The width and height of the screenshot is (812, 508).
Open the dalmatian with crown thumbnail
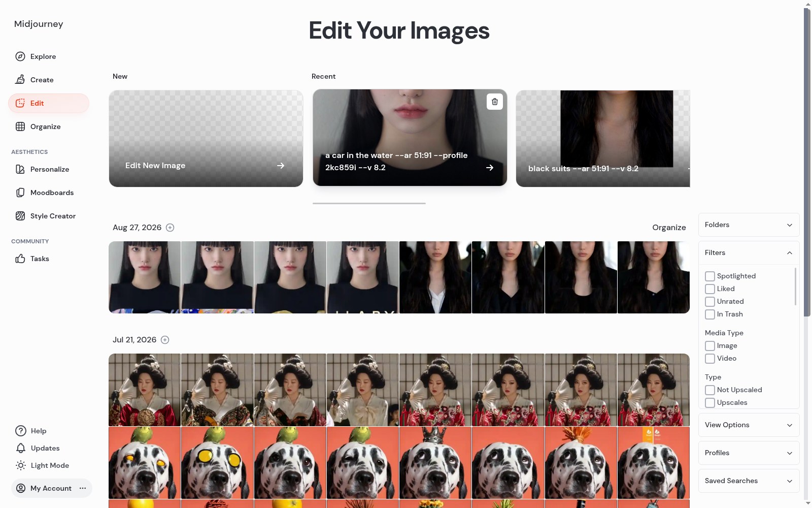coord(435,463)
